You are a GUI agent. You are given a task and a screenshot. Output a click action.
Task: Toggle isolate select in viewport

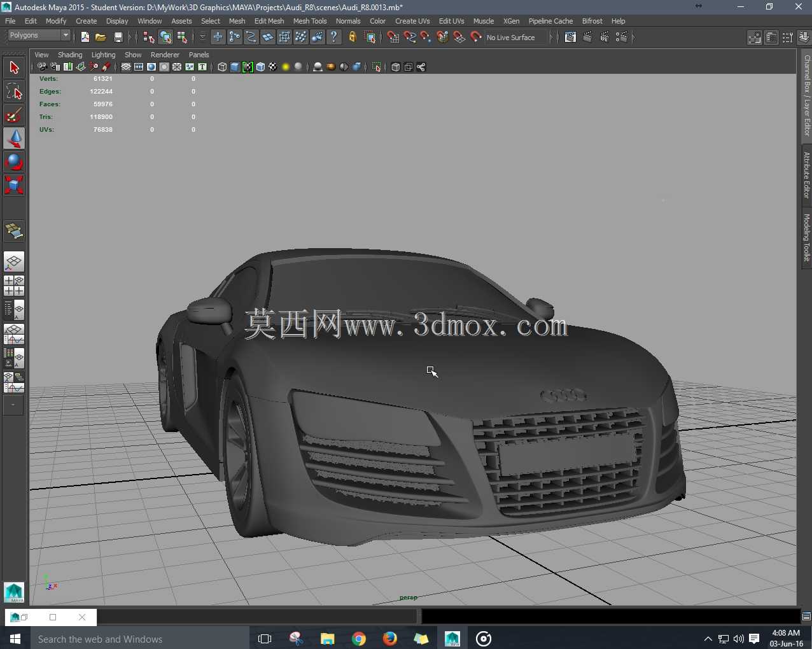376,67
